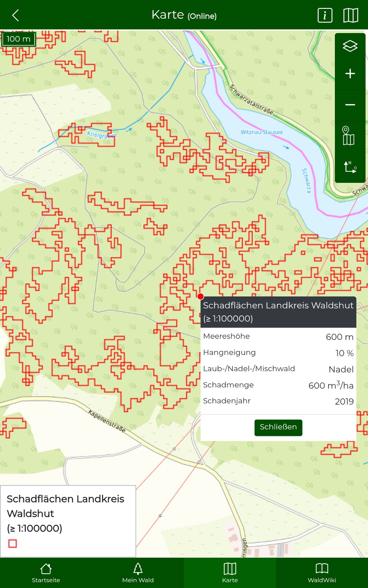
Task: Click the Schadflächen Landkreis Waldshut legend panel
Action: [68, 521]
